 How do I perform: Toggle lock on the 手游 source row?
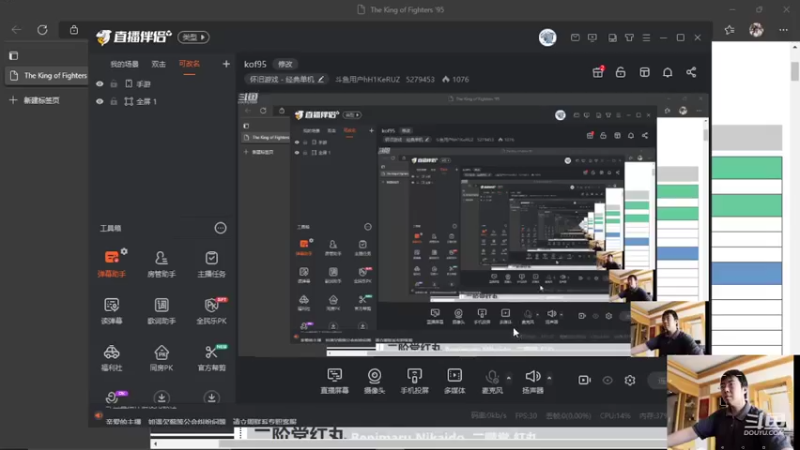(114, 84)
